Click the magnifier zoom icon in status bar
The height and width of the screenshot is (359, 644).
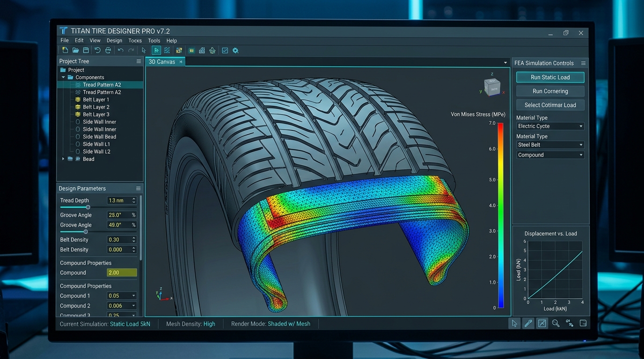556,323
